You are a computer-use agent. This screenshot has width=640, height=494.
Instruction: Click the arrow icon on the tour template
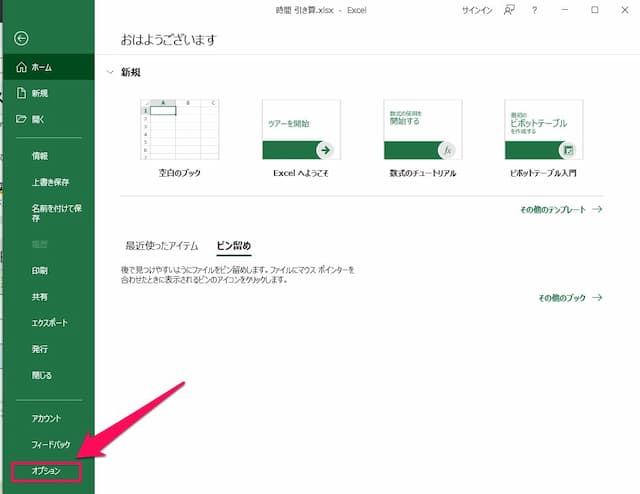tap(325, 150)
